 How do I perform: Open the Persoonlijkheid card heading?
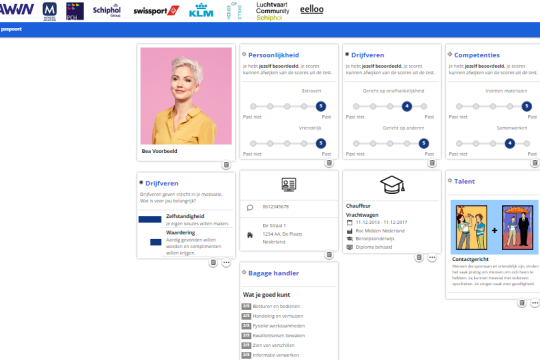click(x=273, y=55)
